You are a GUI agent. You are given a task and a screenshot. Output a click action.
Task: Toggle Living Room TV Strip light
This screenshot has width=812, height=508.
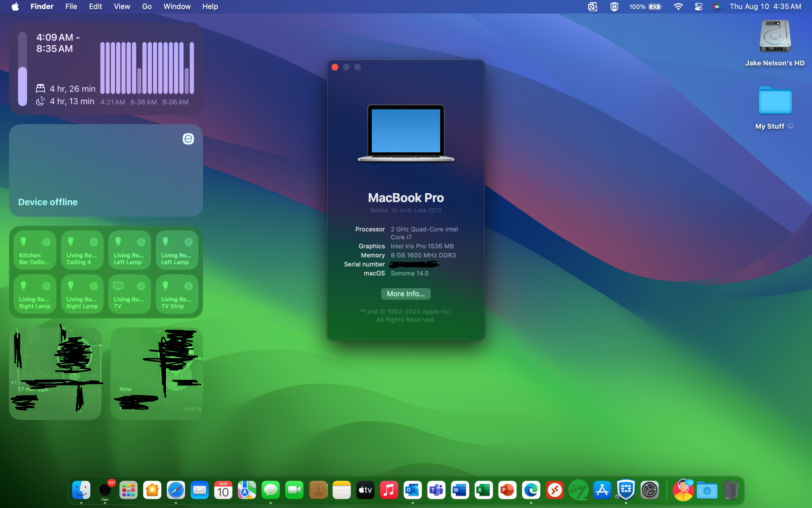click(x=177, y=294)
